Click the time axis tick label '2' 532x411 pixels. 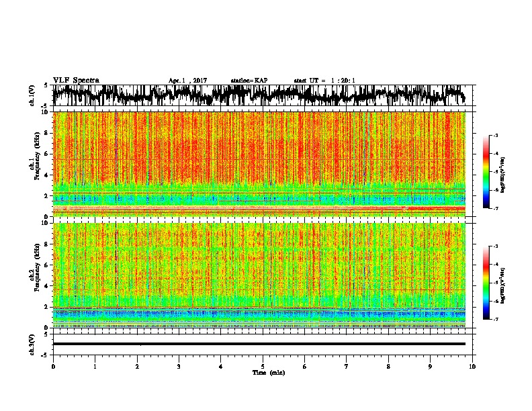click(x=137, y=367)
